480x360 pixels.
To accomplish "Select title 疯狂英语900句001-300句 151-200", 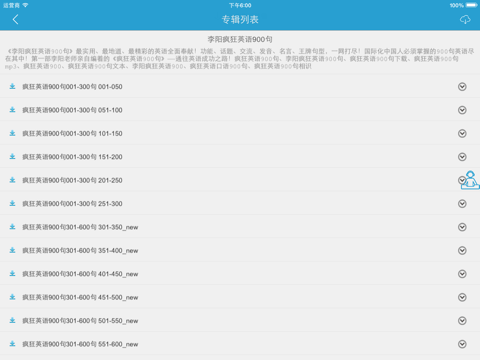I will pyautogui.click(x=72, y=157).
